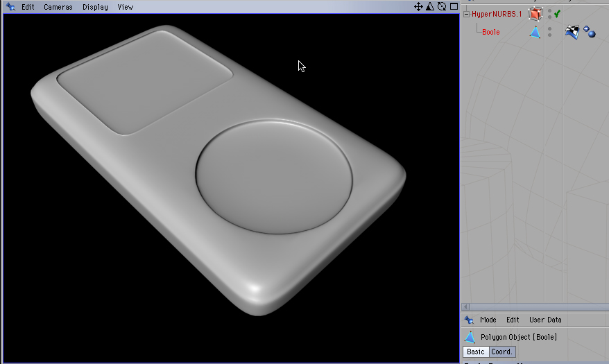This screenshot has width=609, height=364.
Task: Select the Boole UVW checkerboard tag
Action: tap(572, 32)
